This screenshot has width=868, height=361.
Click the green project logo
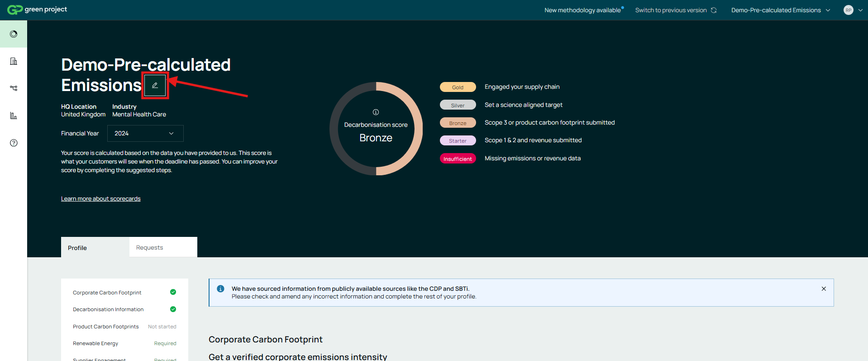(x=37, y=10)
